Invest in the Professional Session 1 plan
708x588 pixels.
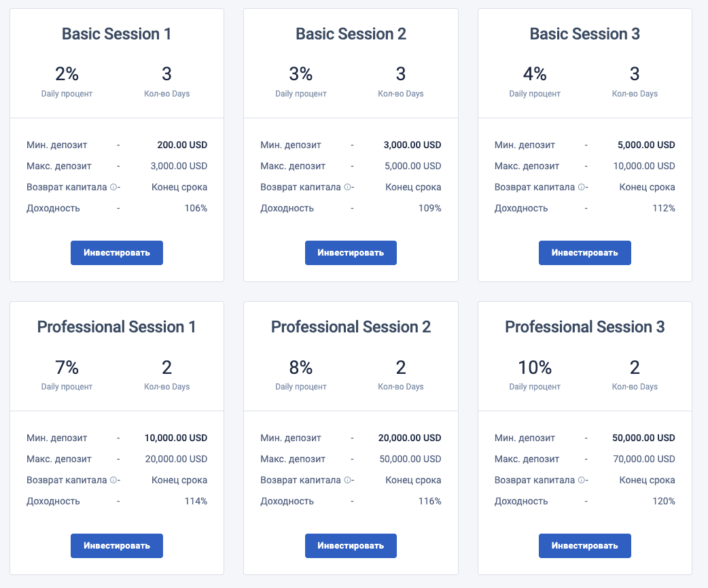tap(117, 546)
